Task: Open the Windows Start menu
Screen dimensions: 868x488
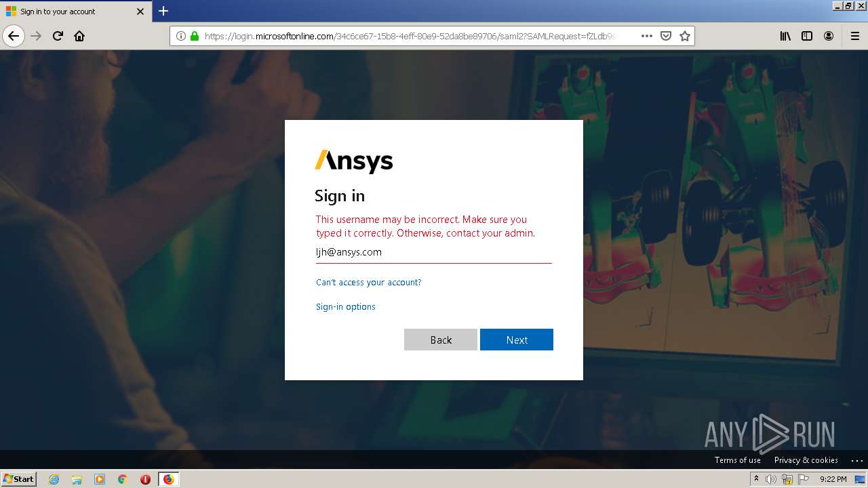Action: pyautogui.click(x=19, y=479)
